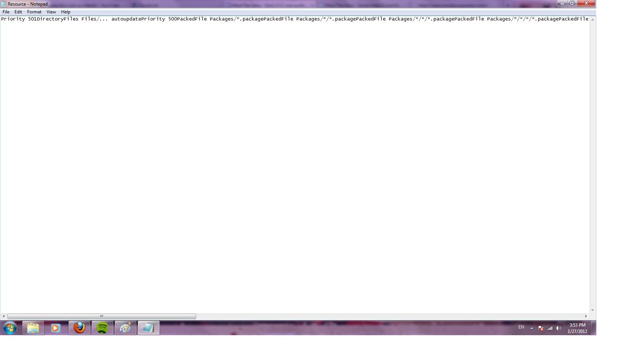Click the text '500PackedFile'
The width and height of the screenshot is (644, 362).
pyautogui.click(x=187, y=19)
